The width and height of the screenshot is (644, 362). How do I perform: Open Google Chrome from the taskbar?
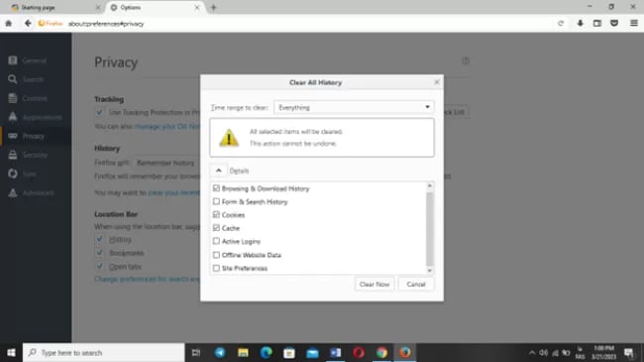[x=381, y=352]
